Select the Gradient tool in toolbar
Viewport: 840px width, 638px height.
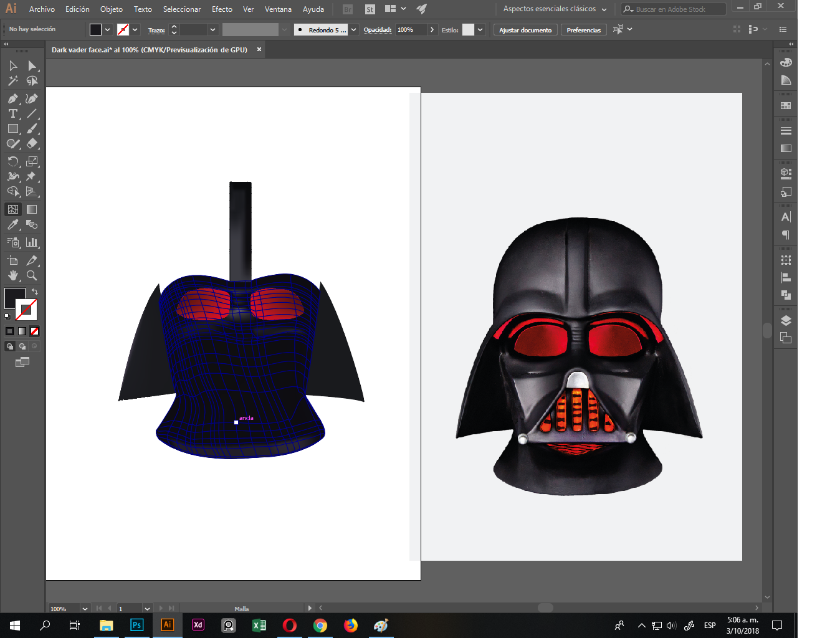tap(32, 209)
